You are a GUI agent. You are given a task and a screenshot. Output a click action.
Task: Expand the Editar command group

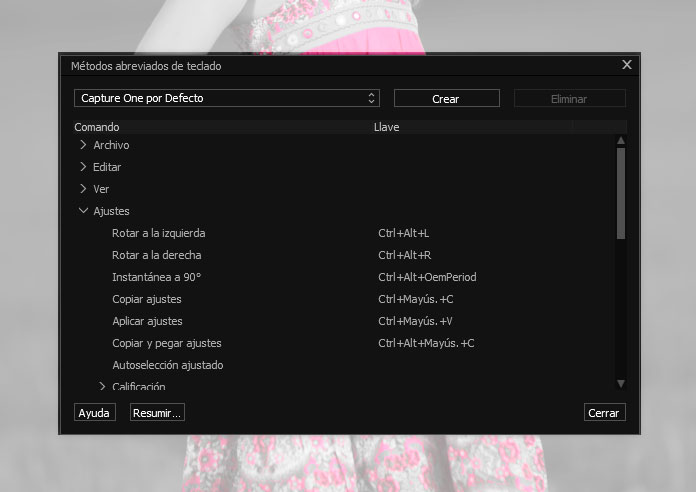pos(83,167)
